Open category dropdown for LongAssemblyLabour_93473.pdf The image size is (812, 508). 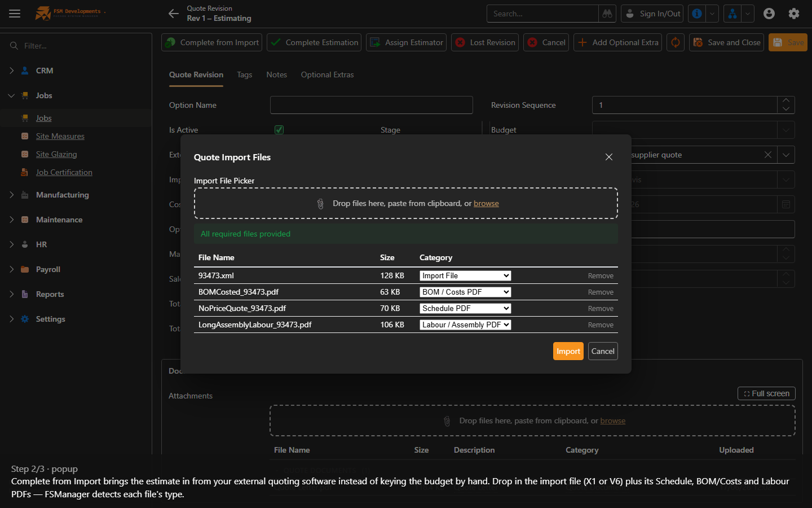[465, 325]
